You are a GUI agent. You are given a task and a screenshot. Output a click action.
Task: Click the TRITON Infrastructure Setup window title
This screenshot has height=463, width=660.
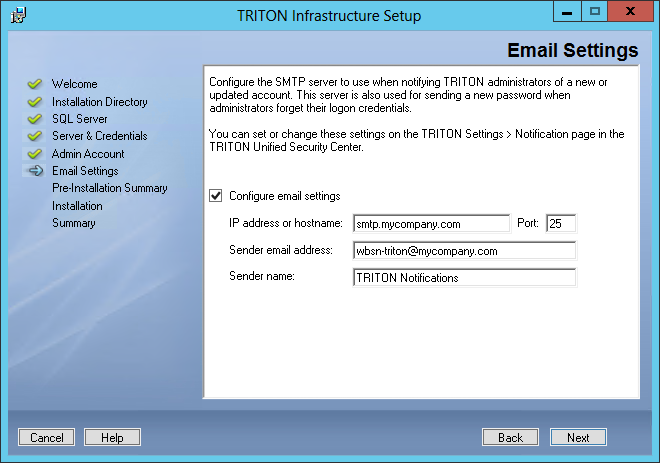point(329,16)
